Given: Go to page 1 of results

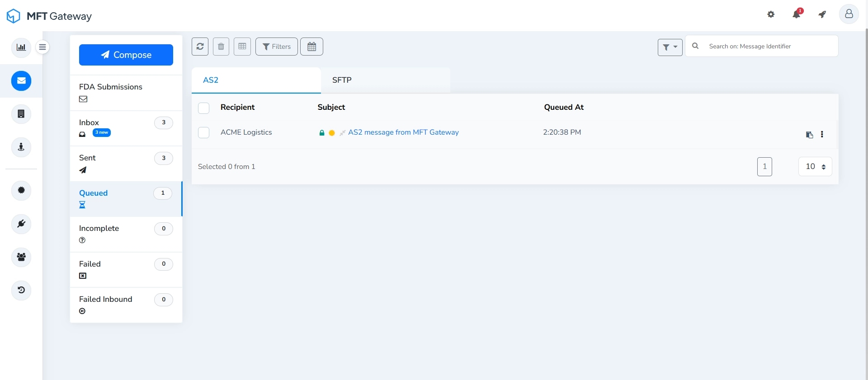Looking at the screenshot, I should pos(764,167).
